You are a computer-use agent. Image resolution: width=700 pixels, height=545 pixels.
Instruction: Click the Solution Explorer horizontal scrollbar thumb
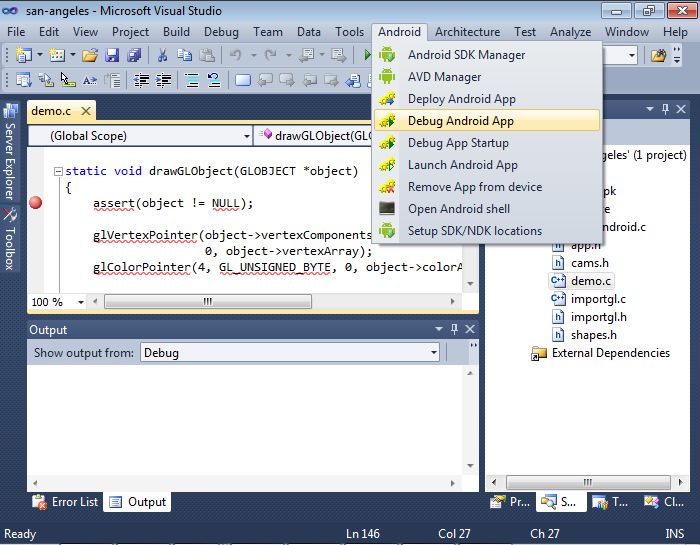pyautogui.click(x=588, y=482)
